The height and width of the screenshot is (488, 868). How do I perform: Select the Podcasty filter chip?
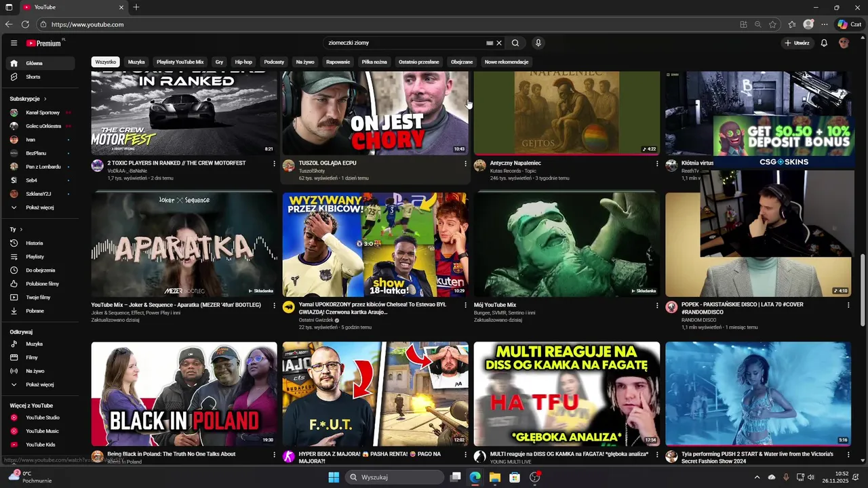274,62
